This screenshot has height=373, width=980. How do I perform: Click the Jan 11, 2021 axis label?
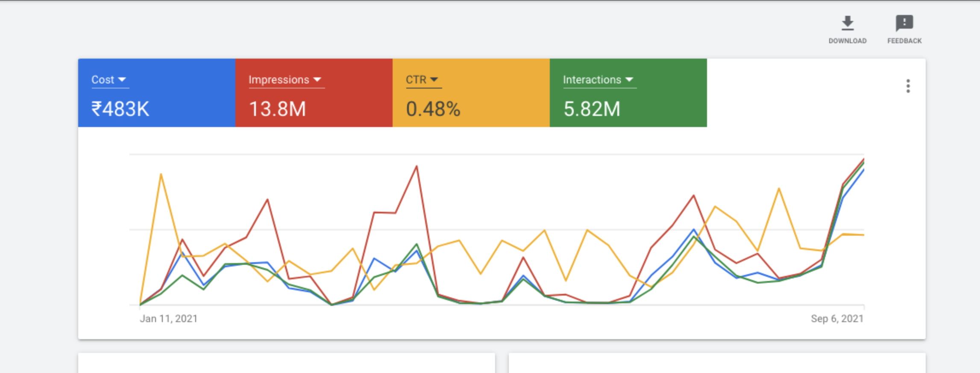(x=168, y=319)
